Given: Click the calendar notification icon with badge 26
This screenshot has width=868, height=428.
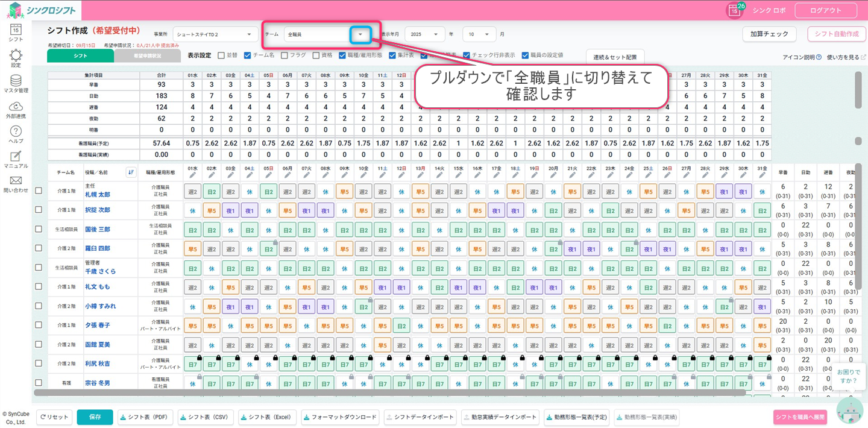Looking at the screenshot, I should (734, 10).
